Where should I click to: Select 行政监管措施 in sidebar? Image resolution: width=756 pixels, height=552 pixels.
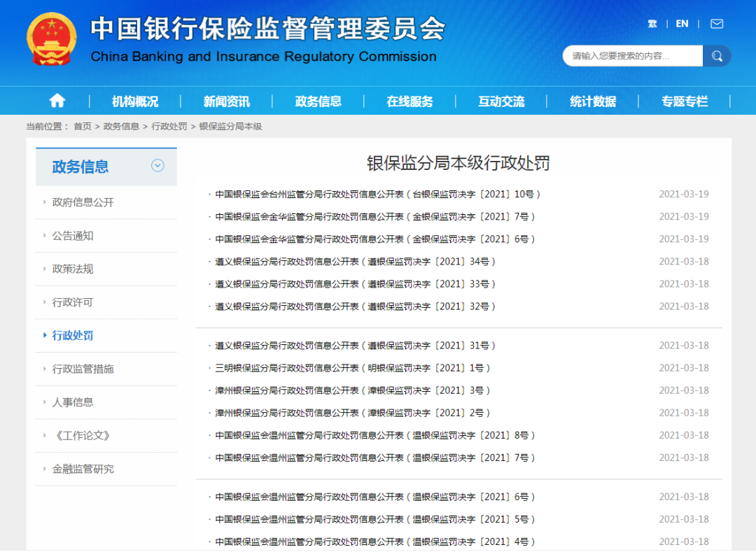(x=83, y=369)
